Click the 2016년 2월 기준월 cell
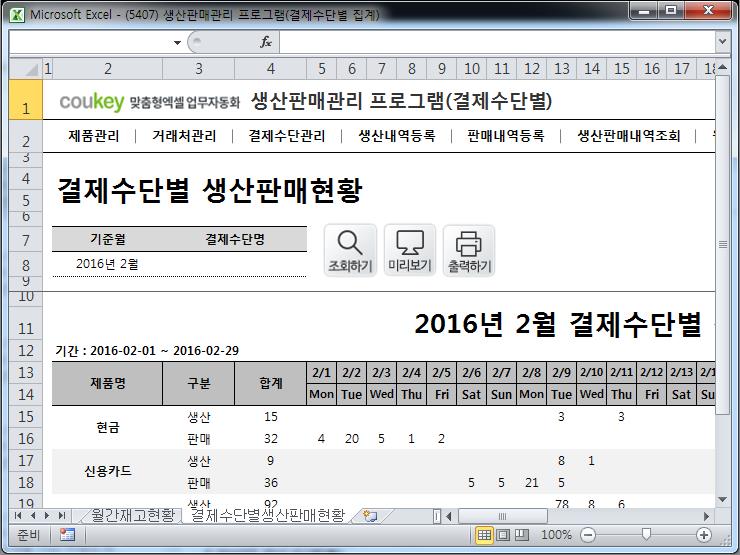The height and width of the screenshot is (555, 740). pos(108,264)
